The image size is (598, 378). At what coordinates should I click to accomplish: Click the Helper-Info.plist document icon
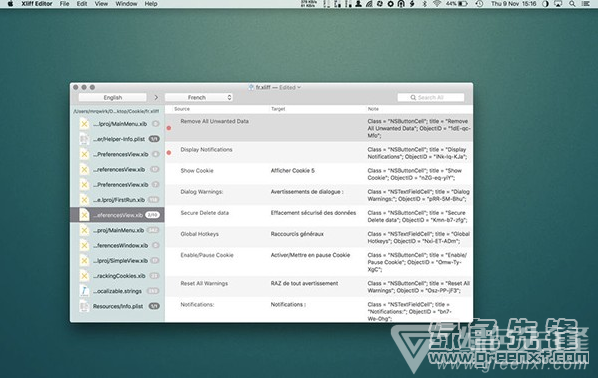point(84,139)
